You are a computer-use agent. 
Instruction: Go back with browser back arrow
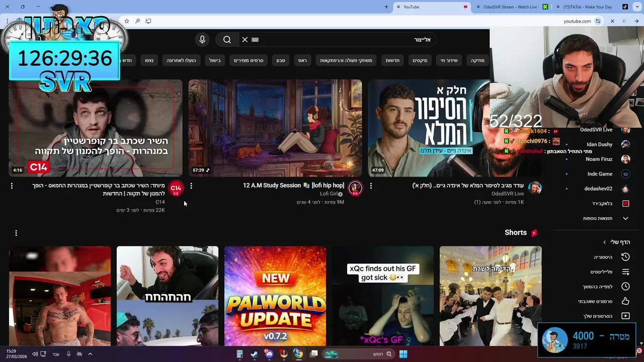(x=636, y=21)
